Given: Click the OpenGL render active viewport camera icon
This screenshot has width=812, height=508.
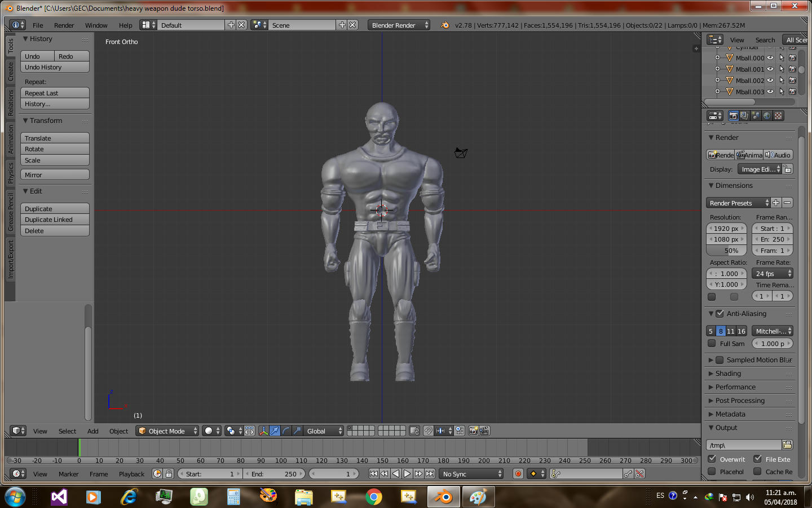Looking at the screenshot, I should (x=473, y=431).
